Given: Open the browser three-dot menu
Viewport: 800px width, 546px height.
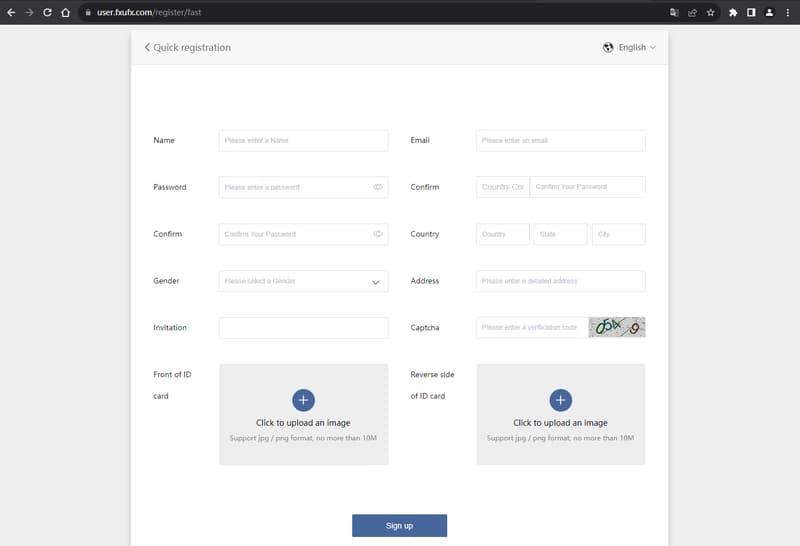Looking at the screenshot, I should point(788,12).
